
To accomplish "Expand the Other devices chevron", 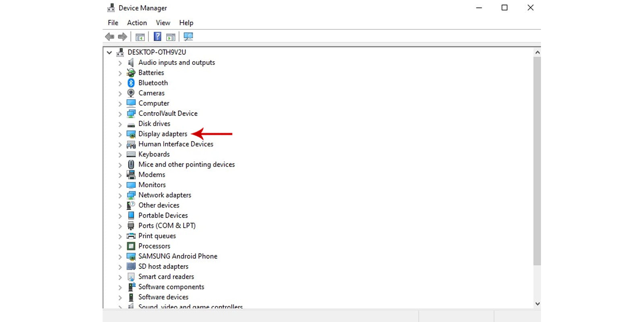I will [x=120, y=206].
